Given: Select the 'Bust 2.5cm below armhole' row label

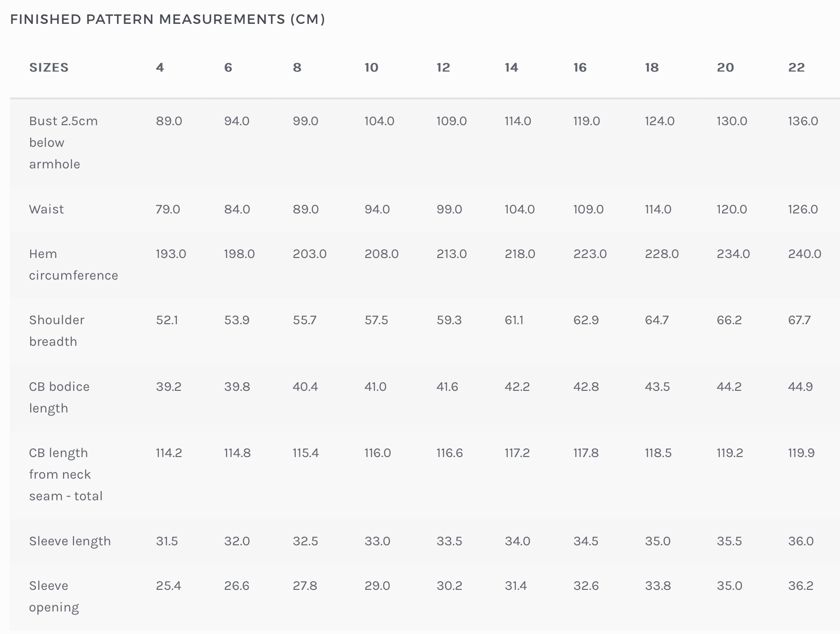Looking at the screenshot, I should coord(63,142).
